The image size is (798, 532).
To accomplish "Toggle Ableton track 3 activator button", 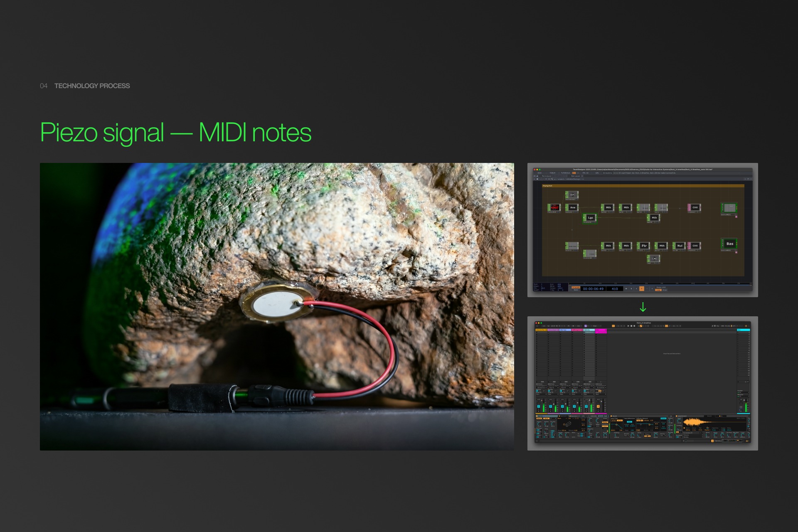I will tap(562, 406).
